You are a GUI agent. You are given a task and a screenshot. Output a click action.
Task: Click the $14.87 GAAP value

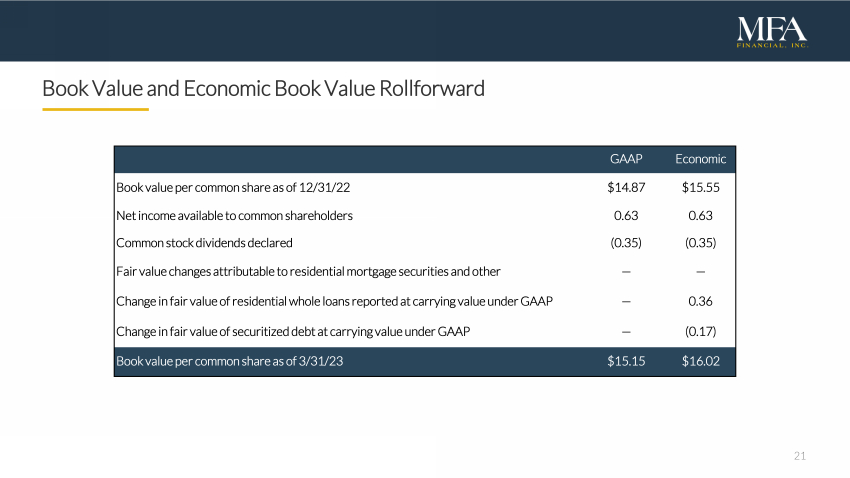625,187
